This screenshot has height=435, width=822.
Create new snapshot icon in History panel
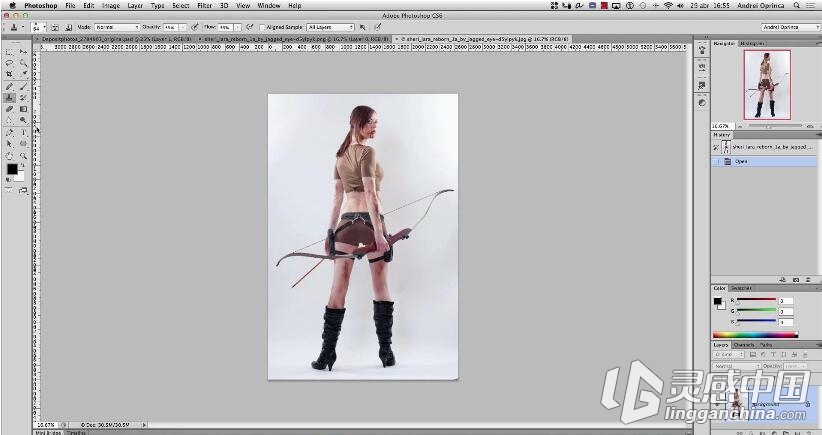796,280
